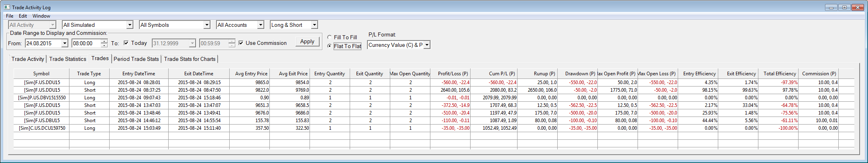
Task: Decrement the From time spinner down arrow
Action: pyautogui.click(x=104, y=45)
